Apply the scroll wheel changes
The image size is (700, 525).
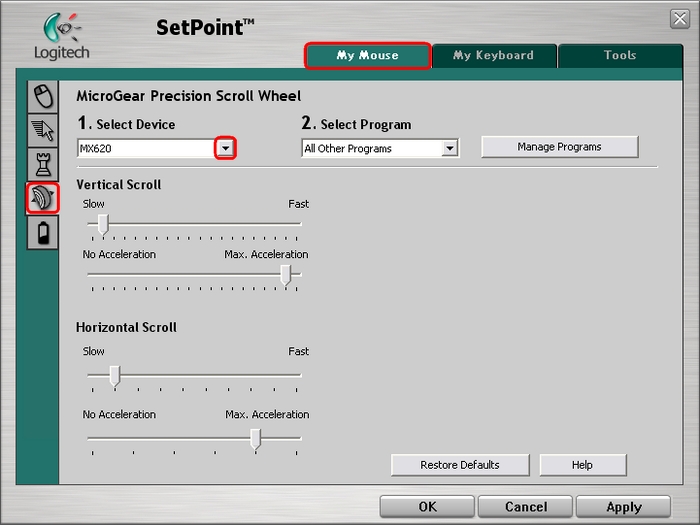623,506
